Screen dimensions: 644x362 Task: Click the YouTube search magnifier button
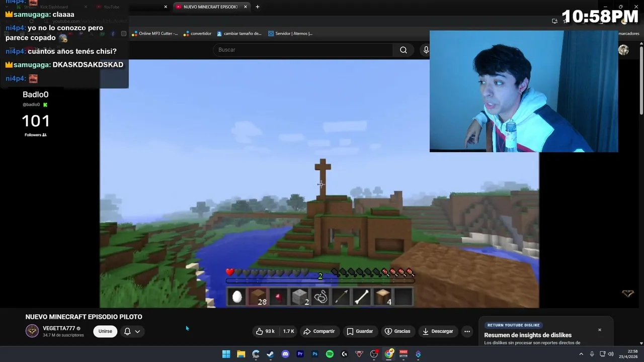coord(403,50)
